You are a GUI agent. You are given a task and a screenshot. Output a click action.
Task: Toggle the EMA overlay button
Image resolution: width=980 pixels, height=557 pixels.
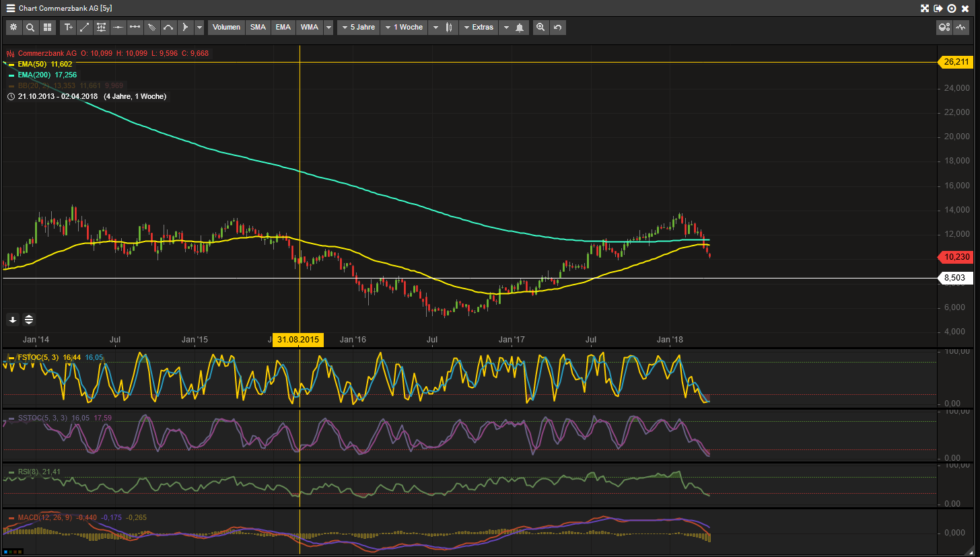tap(283, 27)
